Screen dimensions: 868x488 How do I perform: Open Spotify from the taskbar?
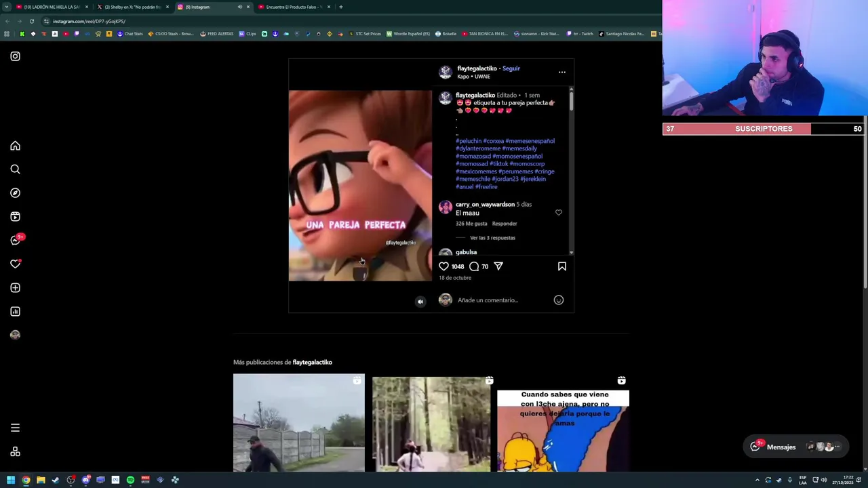[130, 480]
